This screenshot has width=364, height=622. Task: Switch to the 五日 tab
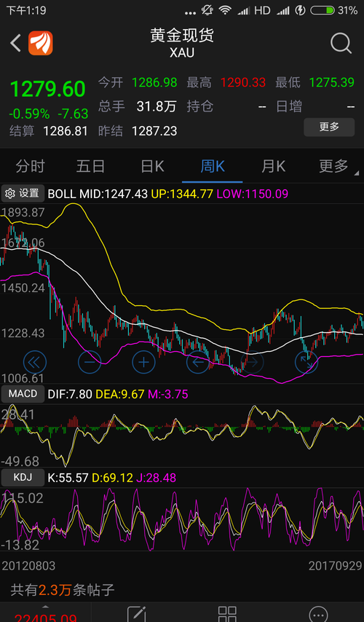[x=90, y=167]
